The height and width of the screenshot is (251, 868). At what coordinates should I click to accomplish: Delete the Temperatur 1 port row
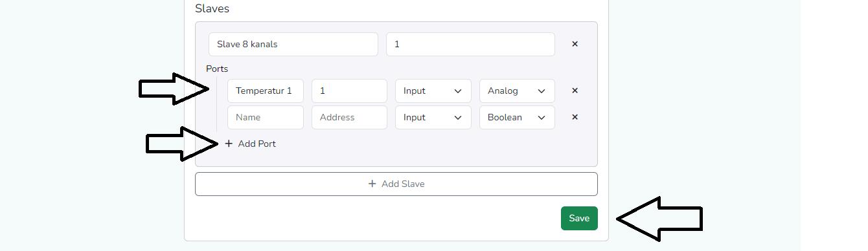[575, 91]
